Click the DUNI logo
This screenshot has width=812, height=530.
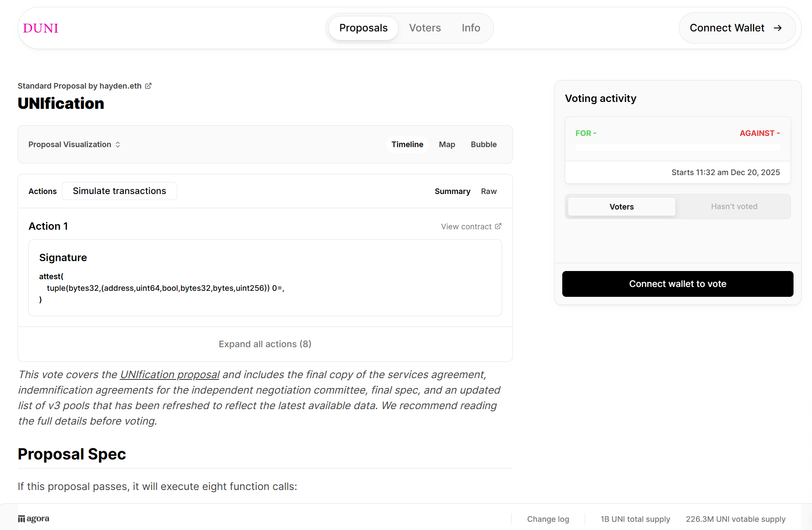pos(40,28)
